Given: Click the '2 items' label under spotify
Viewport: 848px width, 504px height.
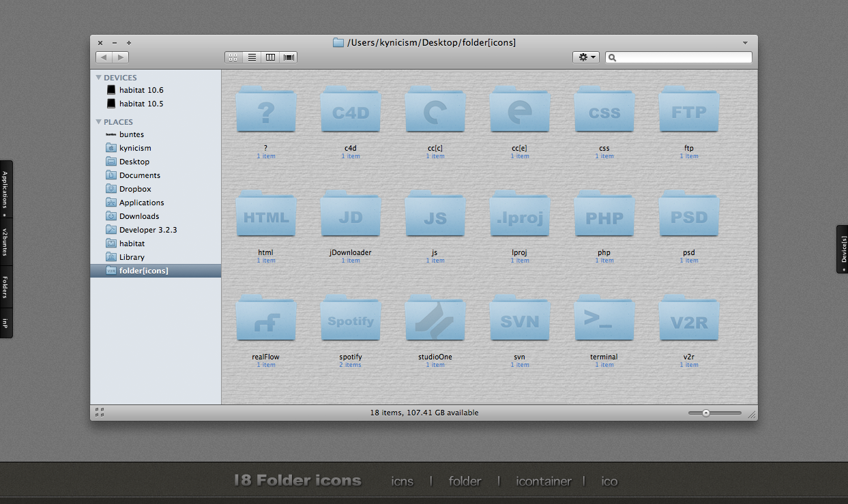Looking at the screenshot, I should tap(351, 365).
